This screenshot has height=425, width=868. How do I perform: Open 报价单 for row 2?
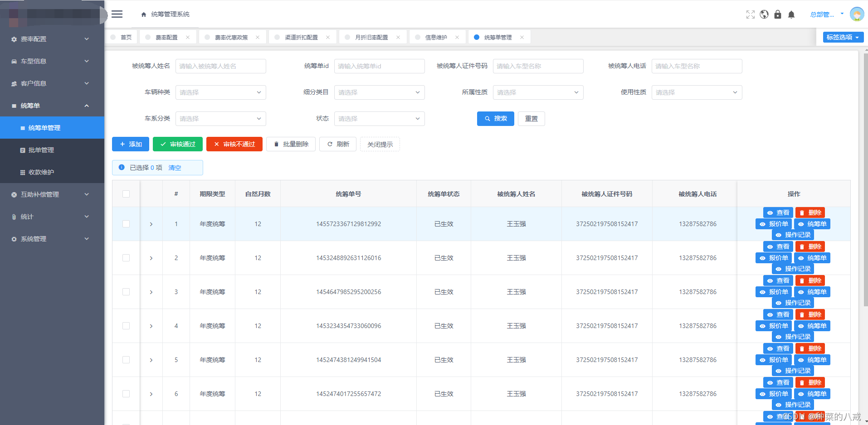coord(774,258)
